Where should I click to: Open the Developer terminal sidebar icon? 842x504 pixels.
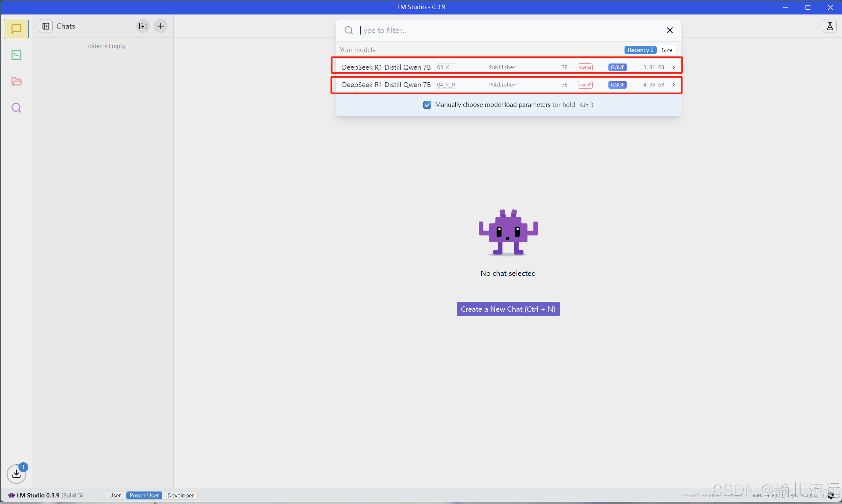(x=16, y=55)
